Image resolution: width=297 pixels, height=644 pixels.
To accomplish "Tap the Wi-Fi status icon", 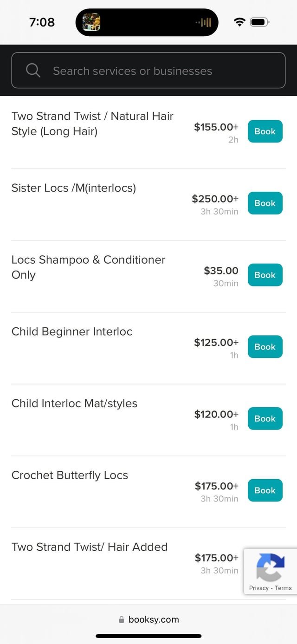I will click(239, 22).
